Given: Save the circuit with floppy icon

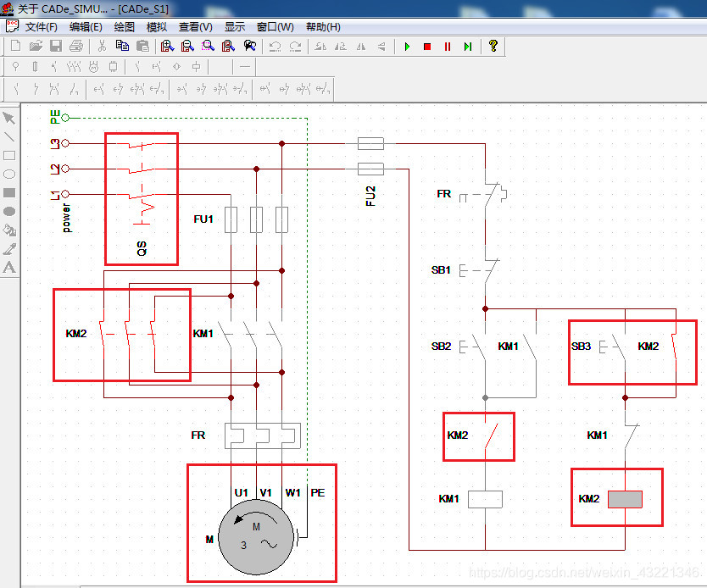Looking at the screenshot, I should (56, 46).
